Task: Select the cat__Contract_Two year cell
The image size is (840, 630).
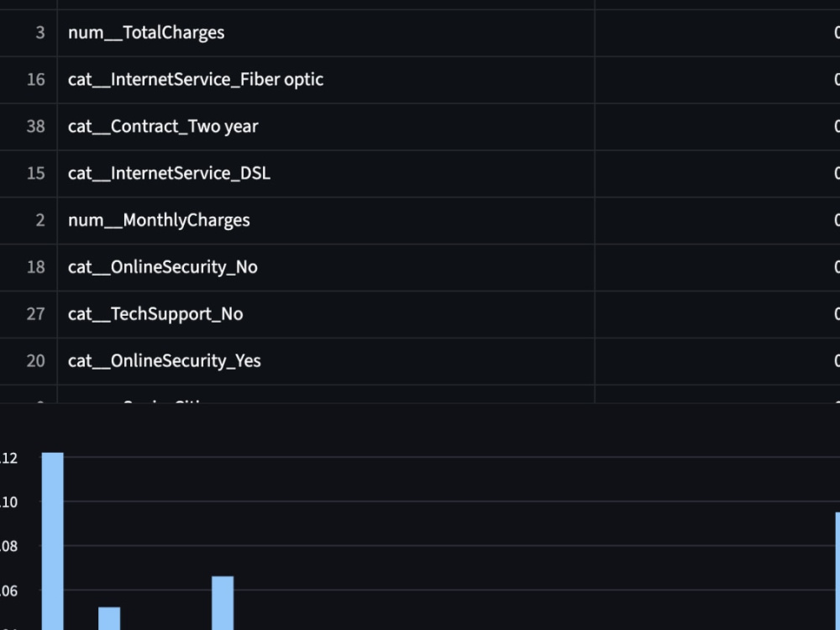Action: click(326, 127)
